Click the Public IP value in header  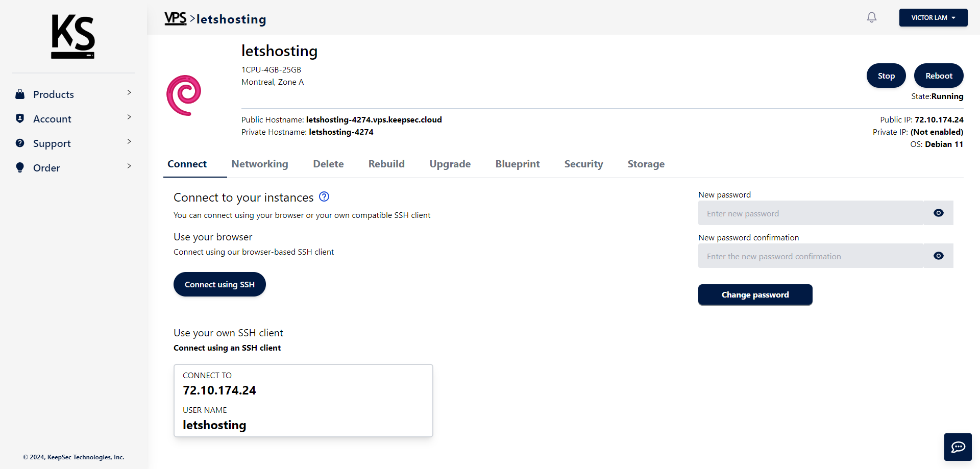pos(939,119)
